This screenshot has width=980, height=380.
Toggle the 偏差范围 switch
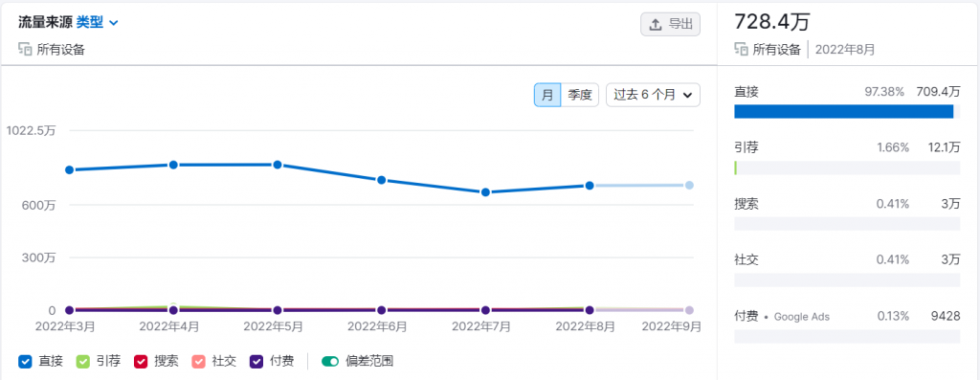click(x=330, y=361)
